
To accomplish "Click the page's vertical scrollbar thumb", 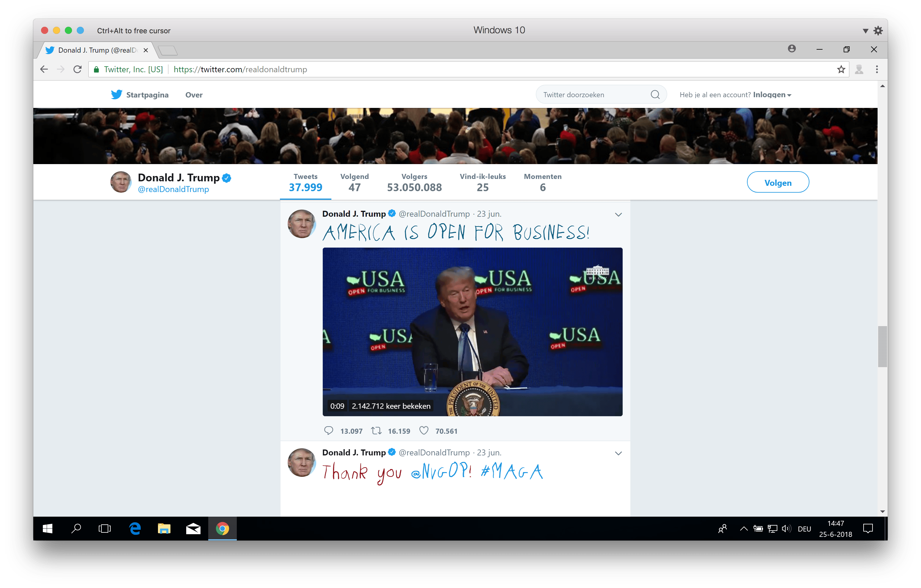I will click(x=882, y=346).
